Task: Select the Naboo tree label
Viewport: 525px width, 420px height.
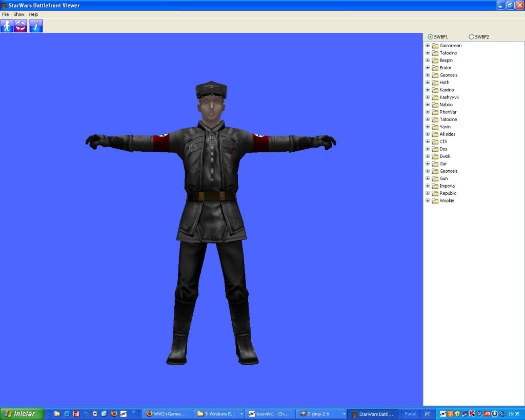Action: tap(446, 105)
